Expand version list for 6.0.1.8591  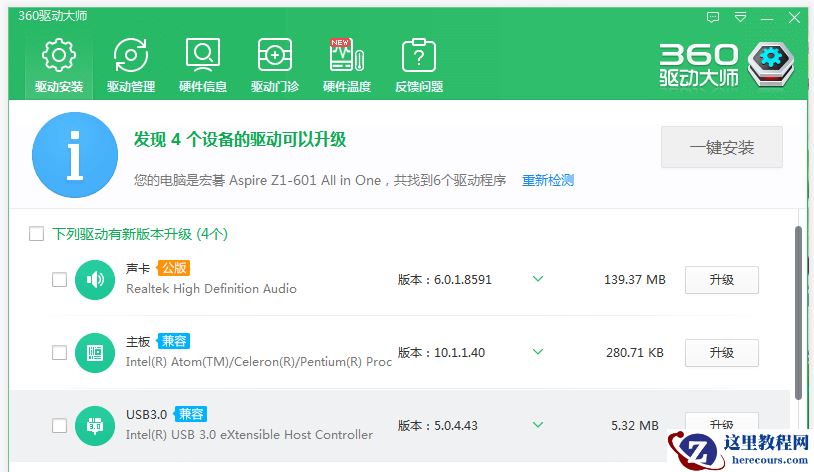click(x=538, y=279)
